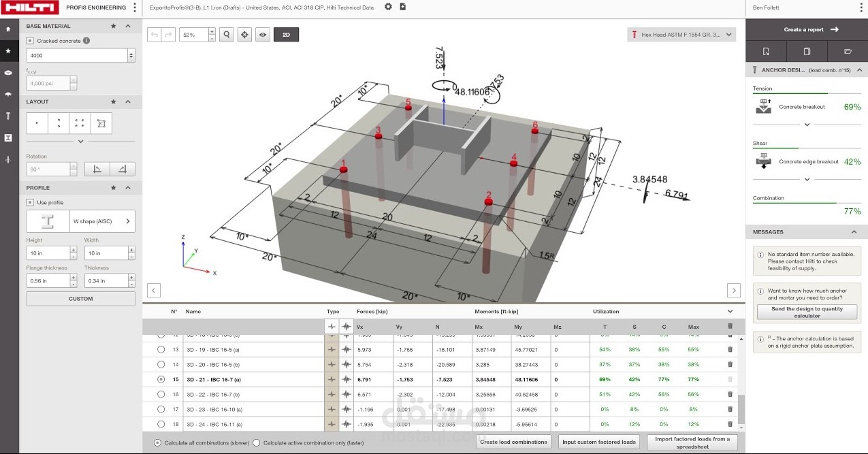Click Create load combinations

coord(513,442)
